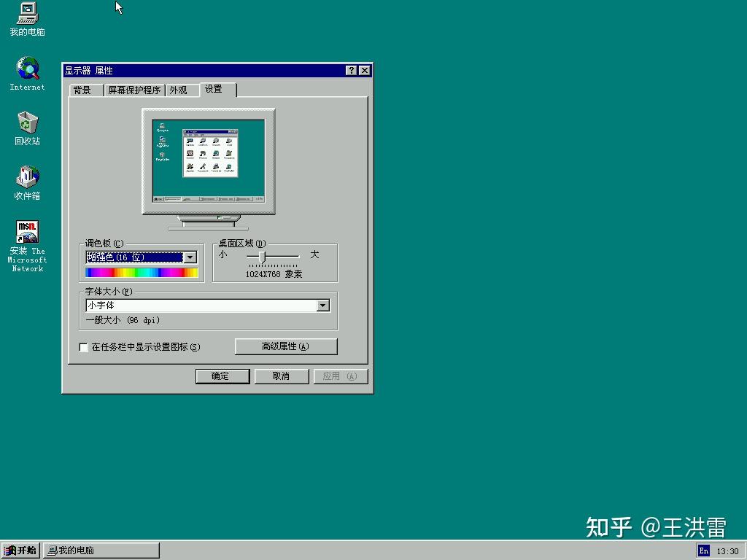Viewport: 747px width, 560px height.
Task: Switch to the 背景 tab
Action: click(85, 90)
